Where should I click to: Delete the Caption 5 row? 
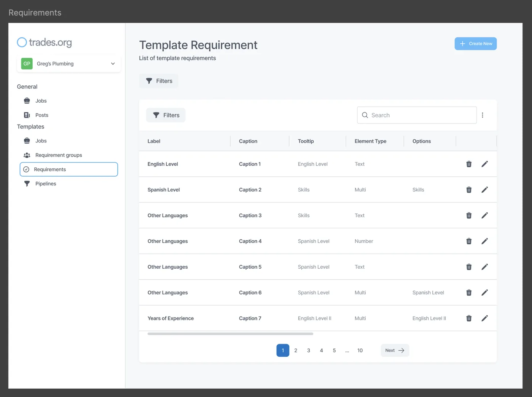[469, 267]
